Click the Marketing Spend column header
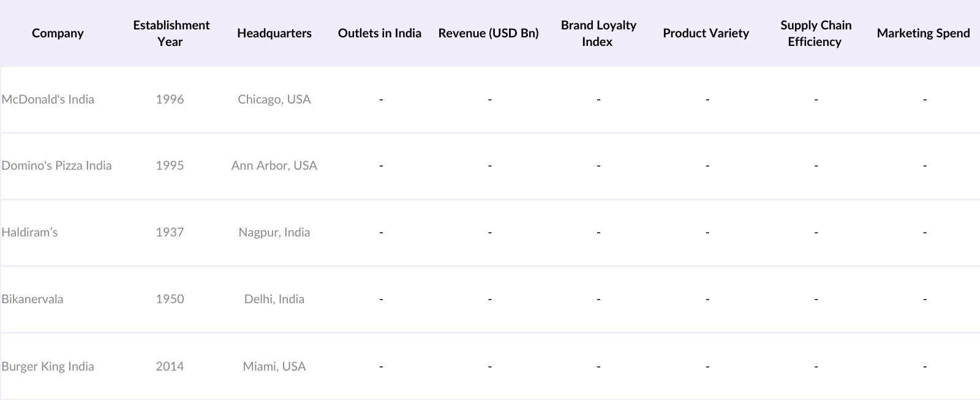 pyautogui.click(x=923, y=33)
